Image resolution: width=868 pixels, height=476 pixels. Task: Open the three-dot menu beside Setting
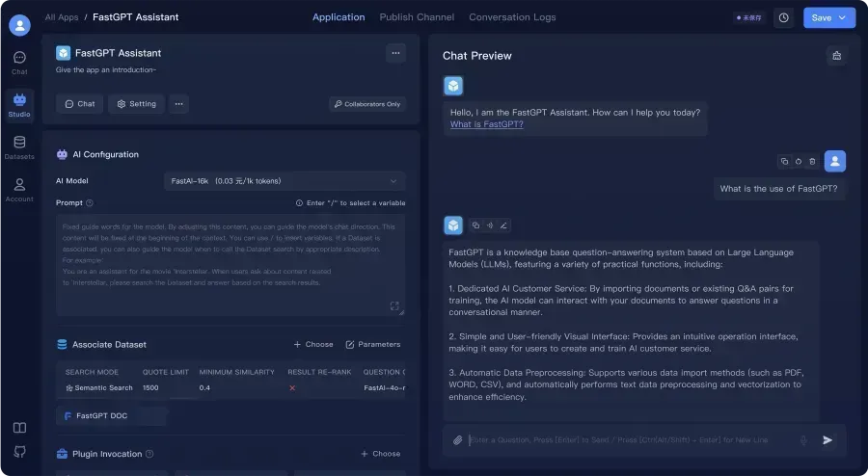click(178, 104)
